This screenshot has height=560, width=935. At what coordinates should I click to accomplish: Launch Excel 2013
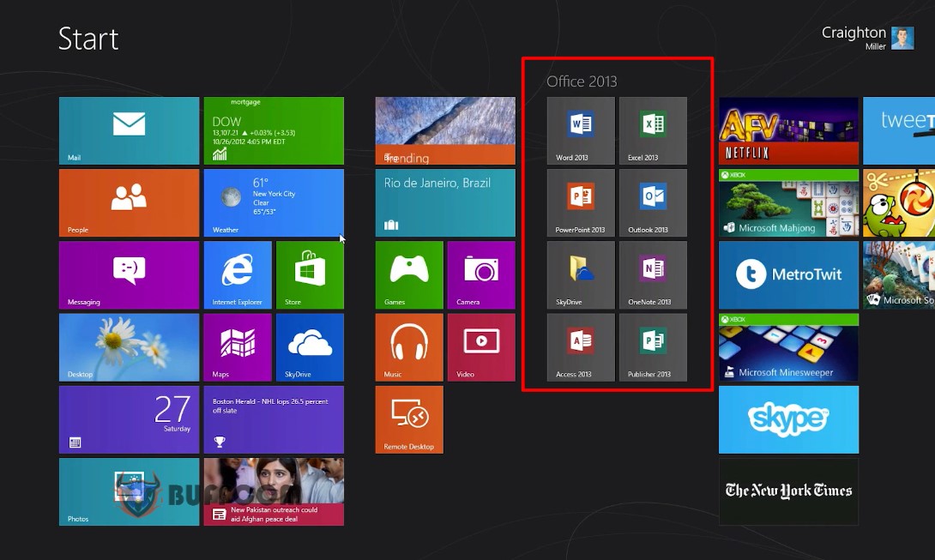653,130
